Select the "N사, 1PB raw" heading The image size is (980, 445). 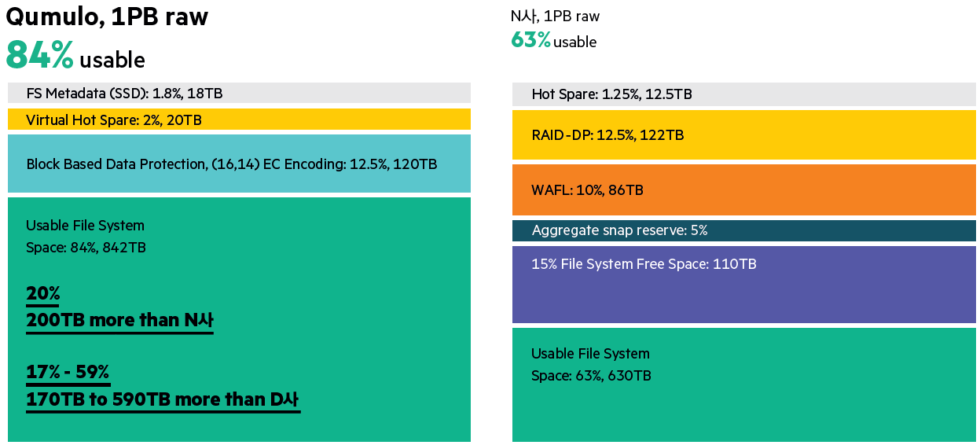[555, 17]
